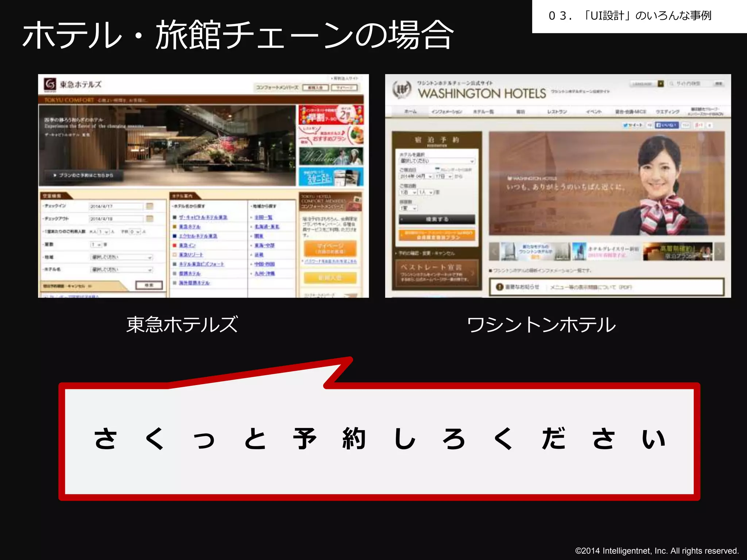
Task: Click the Twitter tweet button
Action: click(x=634, y=125)
